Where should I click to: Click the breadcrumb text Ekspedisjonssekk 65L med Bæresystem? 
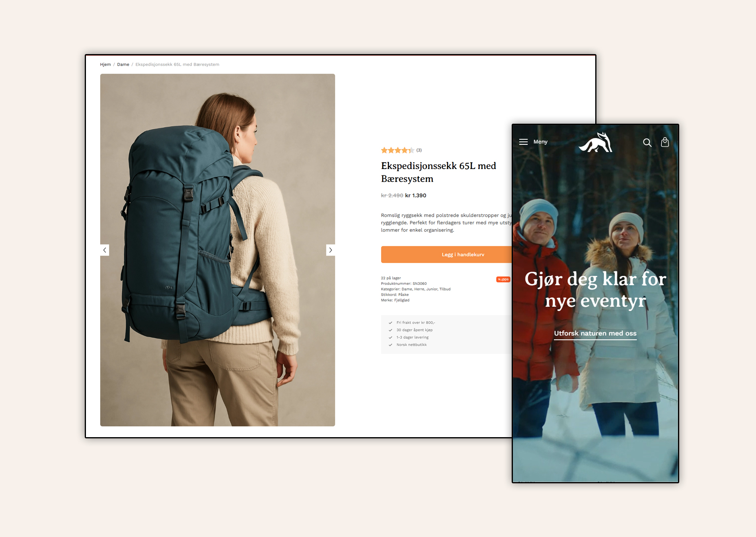coord(177,64)
